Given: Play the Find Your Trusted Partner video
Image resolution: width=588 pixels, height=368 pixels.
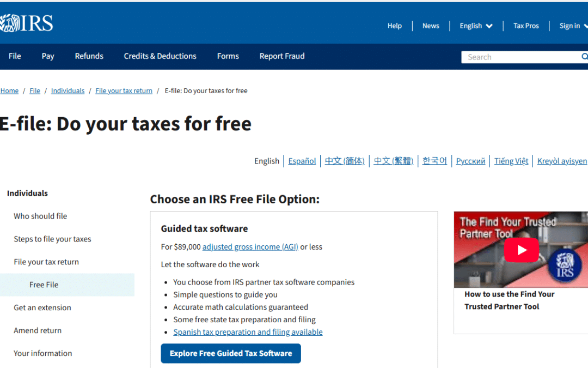Looking at the screenshot, I should click(521, 250).
